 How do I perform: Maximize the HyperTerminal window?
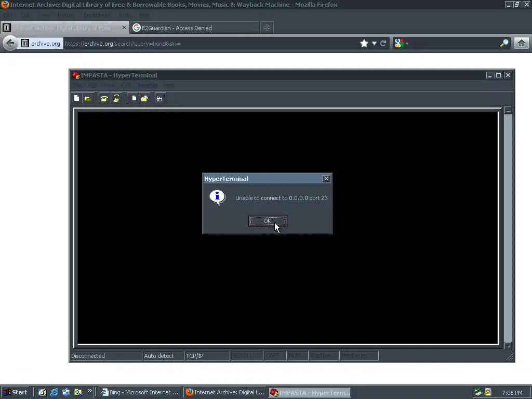[498, 75]
